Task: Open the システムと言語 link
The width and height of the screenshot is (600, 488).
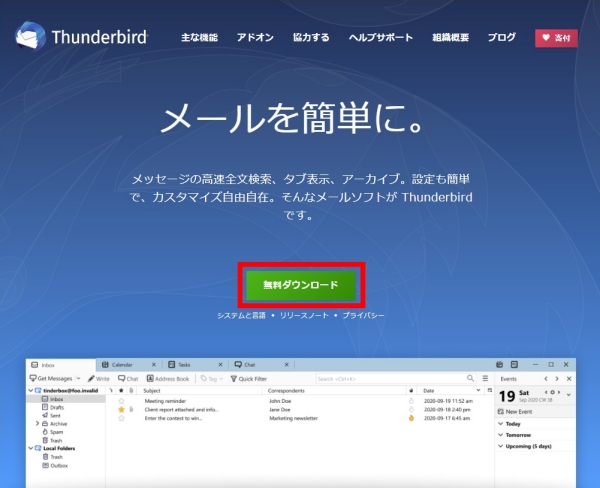Action: pyautogui.click(x=241, y=315)
